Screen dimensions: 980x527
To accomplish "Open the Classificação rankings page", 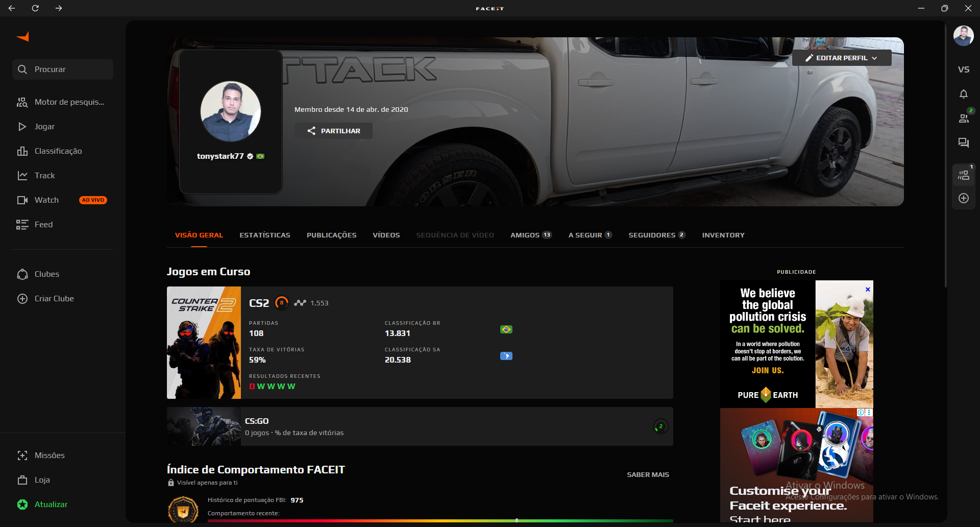I will coord(63,151).
